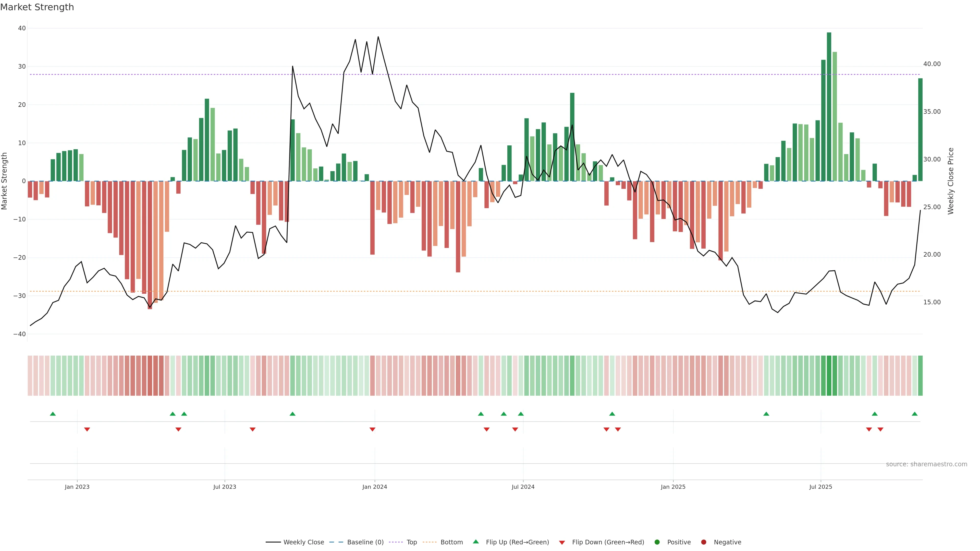Click the rightmost green flip-up triangle marker
This screenshot has height=551, width=980.
click(915, 414)
